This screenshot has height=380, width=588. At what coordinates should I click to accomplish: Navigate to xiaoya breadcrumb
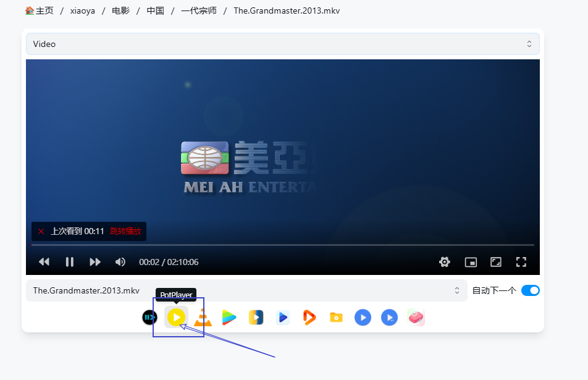point(83,11)
